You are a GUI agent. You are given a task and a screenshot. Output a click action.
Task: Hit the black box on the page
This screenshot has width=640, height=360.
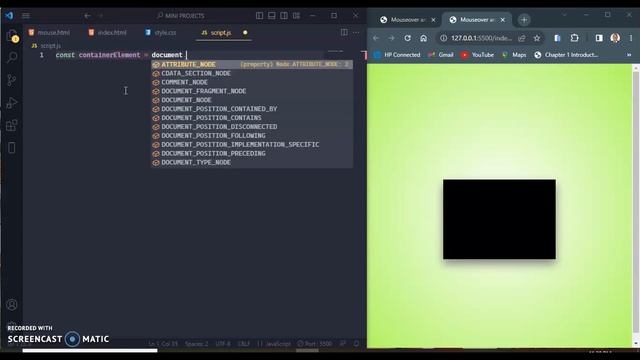coord(499,219)
